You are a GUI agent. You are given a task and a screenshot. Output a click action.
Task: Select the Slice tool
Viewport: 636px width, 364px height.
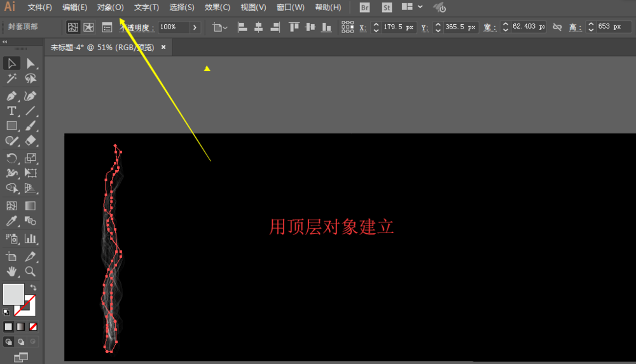(31, 257)
